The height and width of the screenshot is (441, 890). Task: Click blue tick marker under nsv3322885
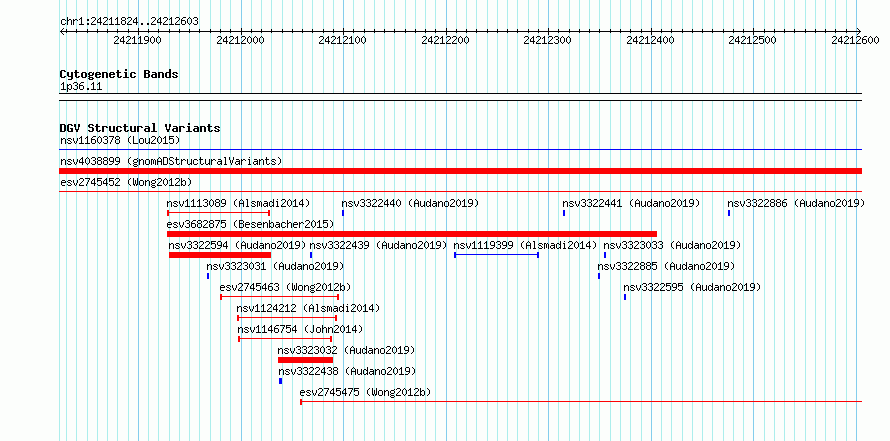click(x=599, y=276)
